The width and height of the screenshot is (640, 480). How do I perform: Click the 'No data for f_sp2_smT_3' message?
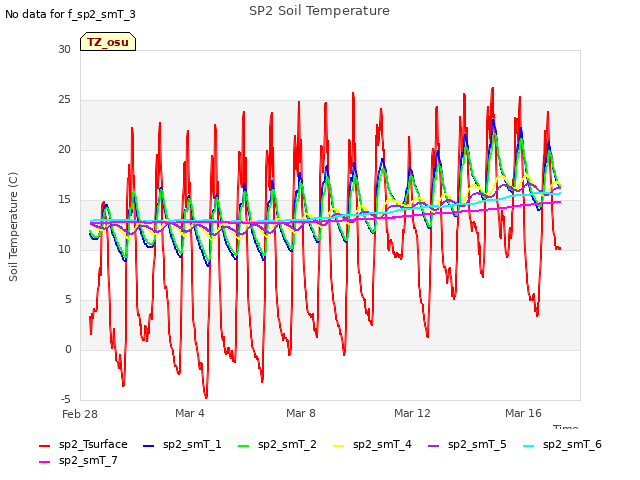70,14
